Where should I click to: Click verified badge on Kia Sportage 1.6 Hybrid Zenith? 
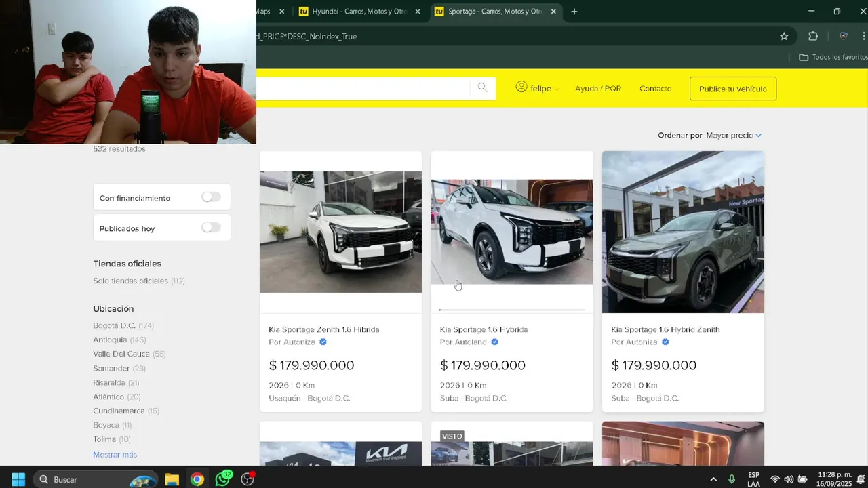point(665,342)
